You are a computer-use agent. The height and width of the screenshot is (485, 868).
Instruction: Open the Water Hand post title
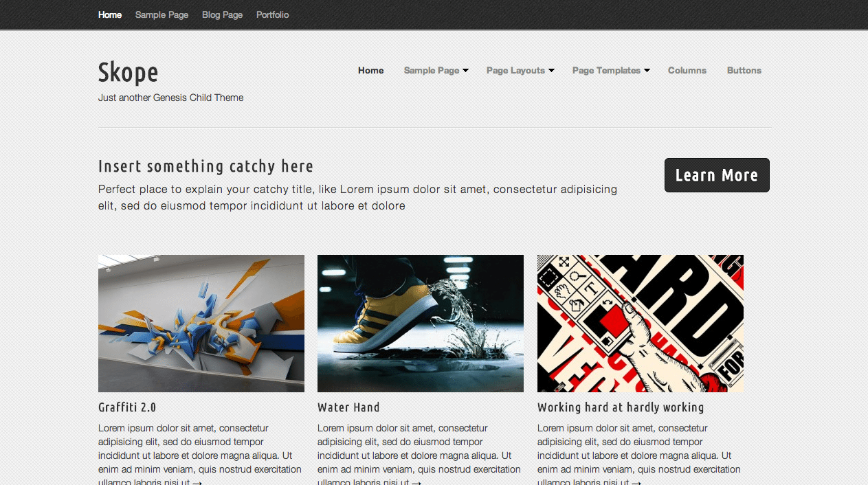[348, 407]
